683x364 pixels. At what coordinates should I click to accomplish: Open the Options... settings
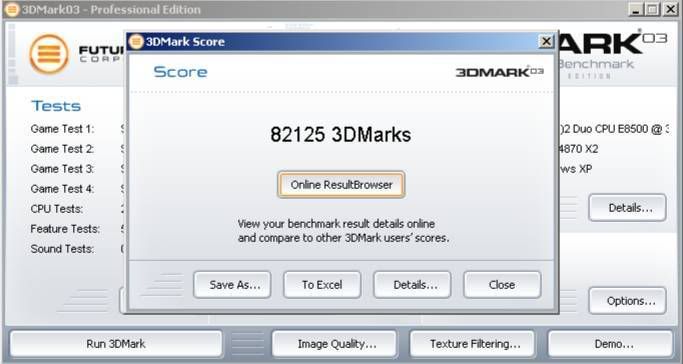tap(628, 301)
